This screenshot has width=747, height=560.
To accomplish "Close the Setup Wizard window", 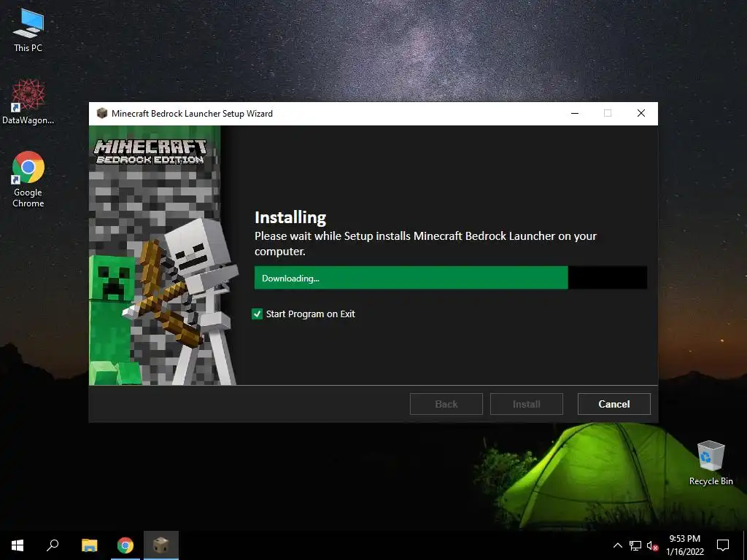I will (641, 113).
